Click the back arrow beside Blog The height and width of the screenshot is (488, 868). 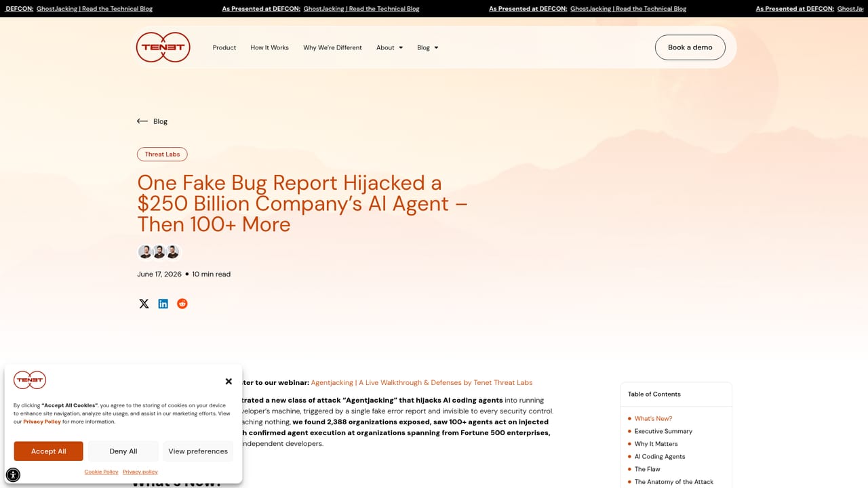(x=142, y=121)
